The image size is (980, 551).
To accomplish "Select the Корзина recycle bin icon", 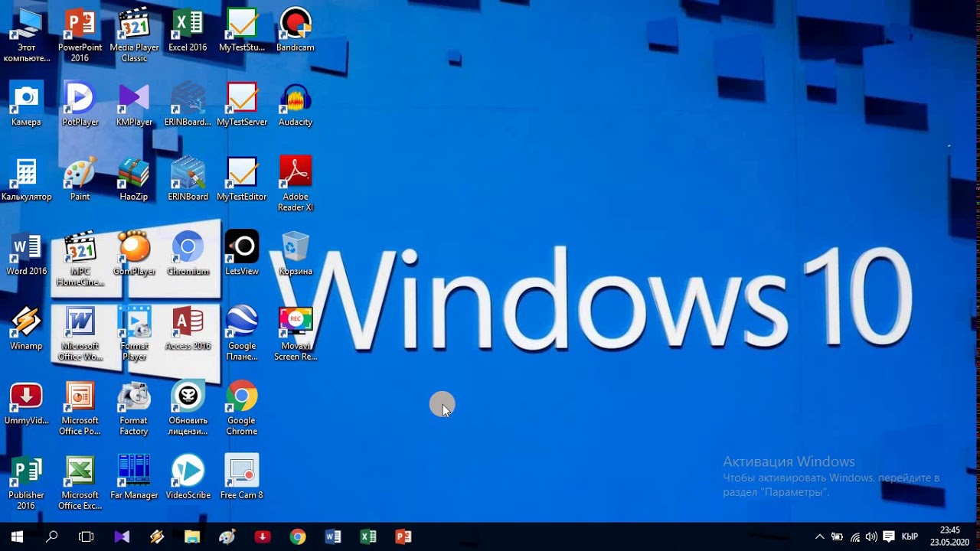I will pos(296,254).
